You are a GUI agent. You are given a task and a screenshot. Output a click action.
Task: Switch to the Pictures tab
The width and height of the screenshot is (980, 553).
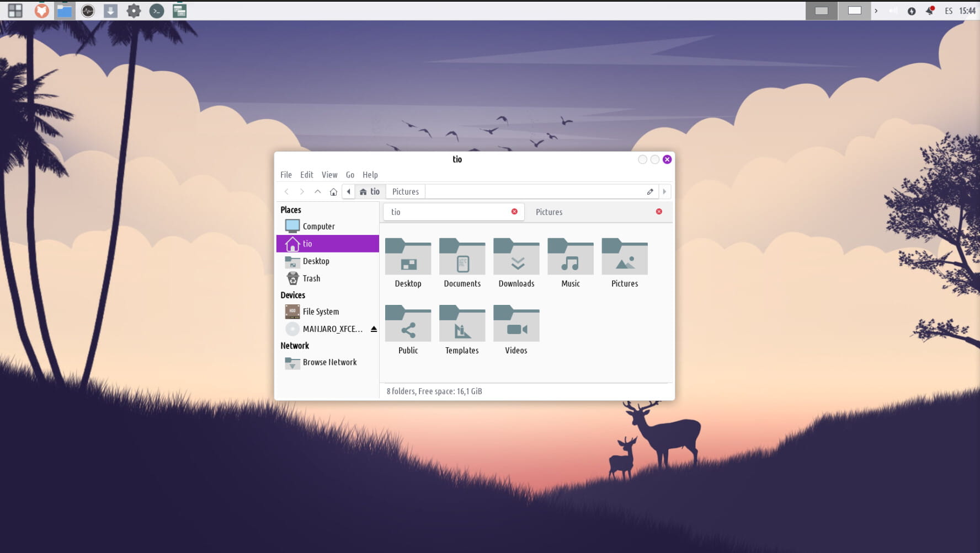(x=549, y=212)
